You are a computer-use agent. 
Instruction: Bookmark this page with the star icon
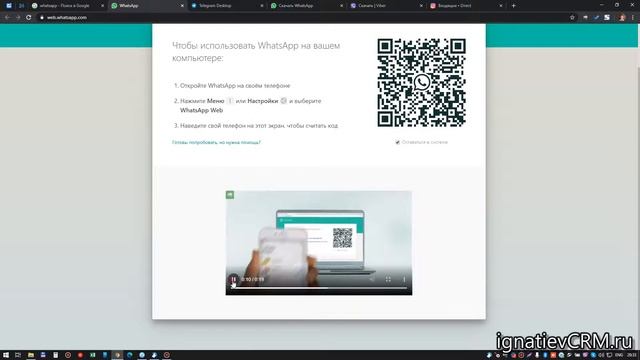pos(572,18)
